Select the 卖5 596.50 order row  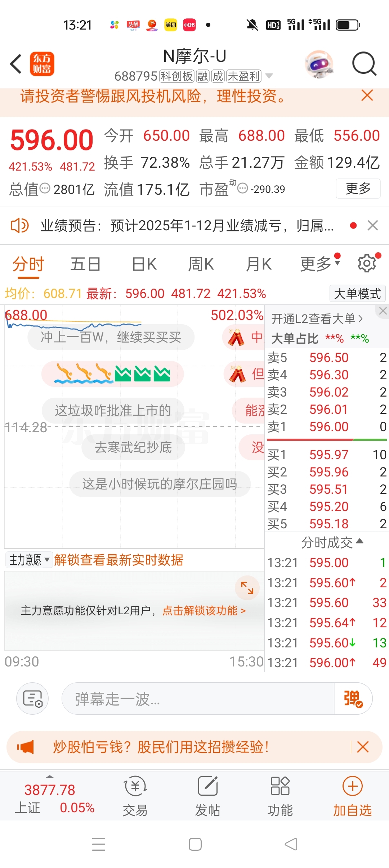point(327,357)
